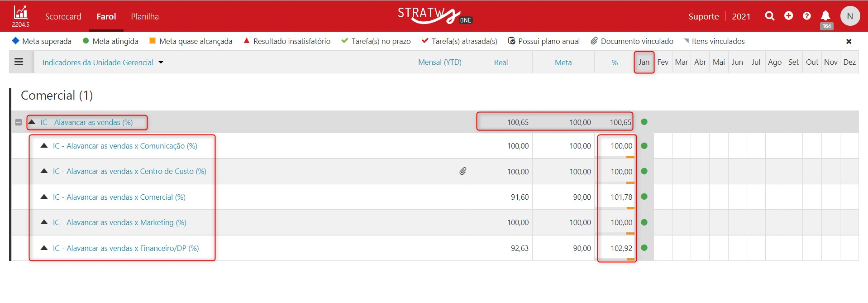The width and height of the screenshot is (868, 303).
Task: Open attachment clip on Centro de Custo row
Action: click(x=463, y=171)
